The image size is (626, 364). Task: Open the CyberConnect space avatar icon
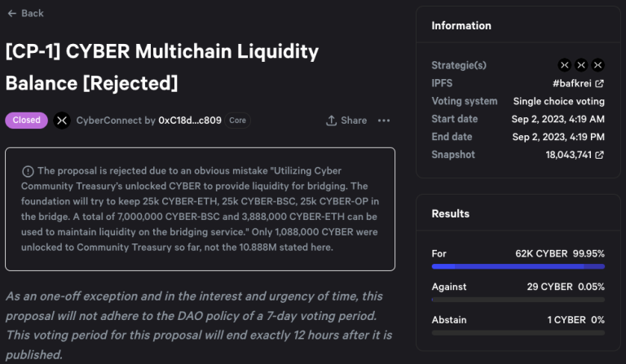point(62,121)
